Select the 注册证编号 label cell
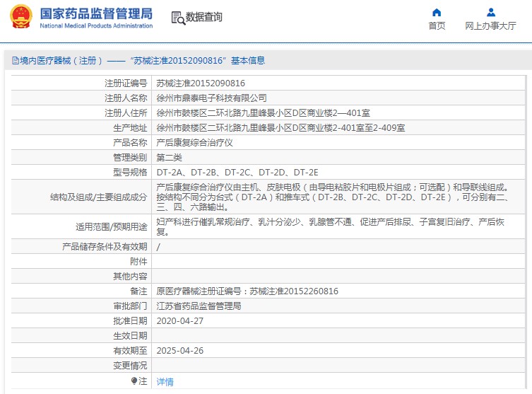532x394 pixels. (126, 83)
